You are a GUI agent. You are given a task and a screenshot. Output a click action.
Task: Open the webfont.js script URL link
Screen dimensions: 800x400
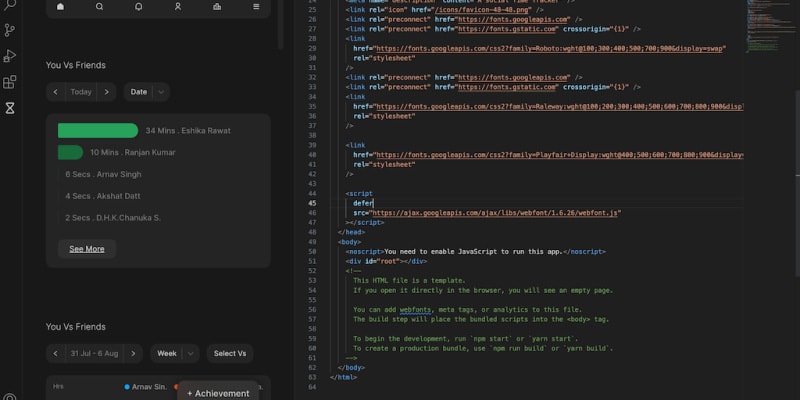coord(497,213)
